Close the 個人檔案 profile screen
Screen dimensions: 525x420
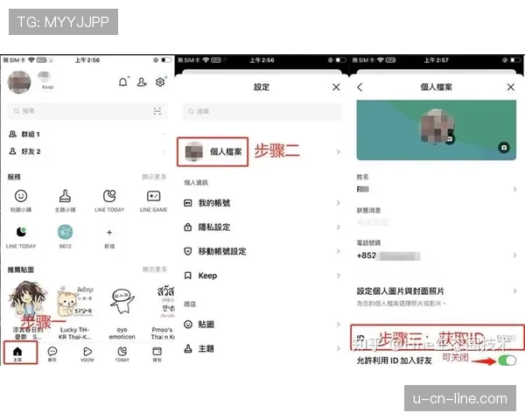[x=511, y=87]
